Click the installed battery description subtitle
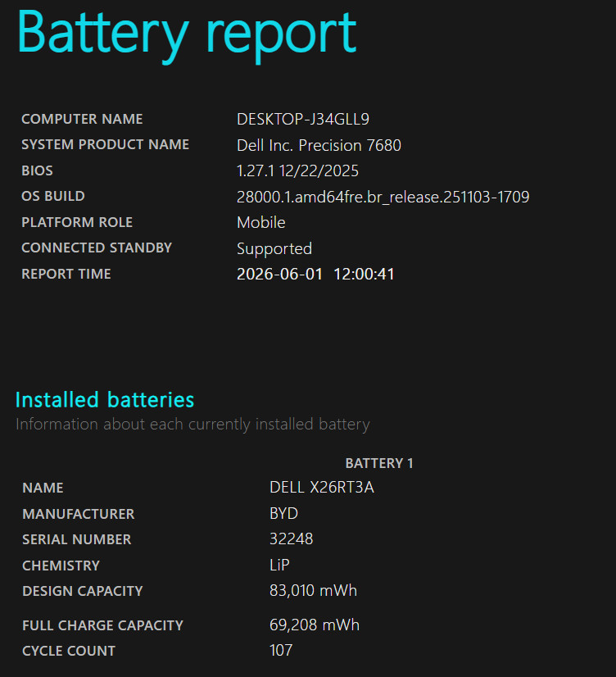Viewport: 616px width, 677px height. (192, 425)
